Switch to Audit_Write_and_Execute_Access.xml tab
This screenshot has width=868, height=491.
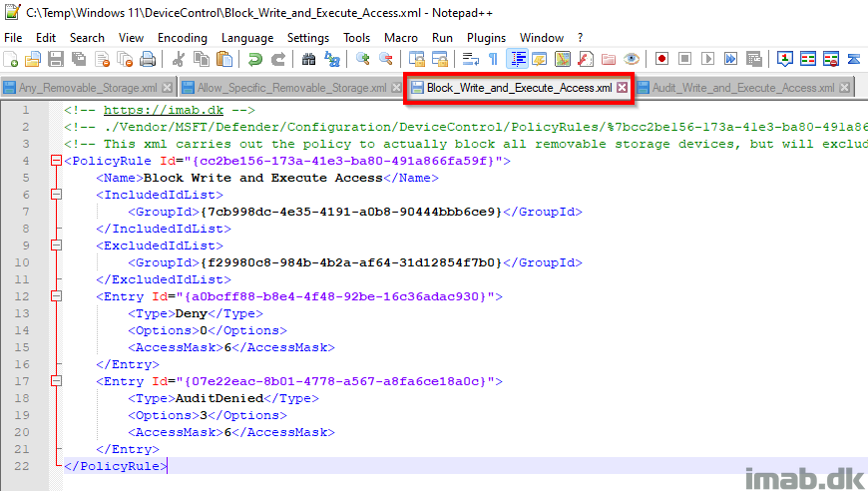(743, 88)
